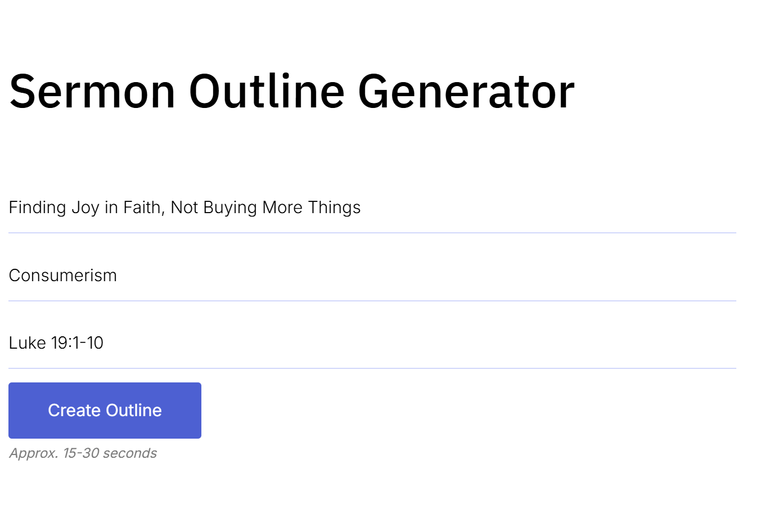The image size is (765, 532).
Task: Click the Sermon Outline Generator heading
Action: [x=291, y=90]
